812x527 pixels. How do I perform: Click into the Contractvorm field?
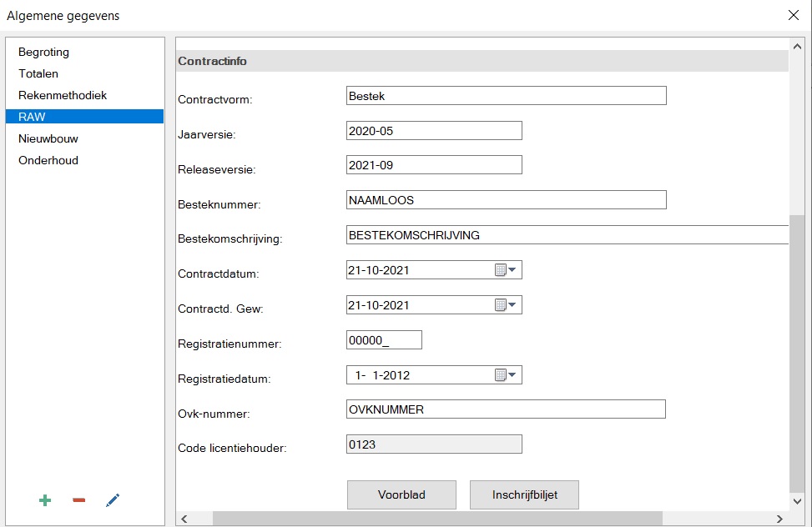pyautogui.click(x=506, y=96)
